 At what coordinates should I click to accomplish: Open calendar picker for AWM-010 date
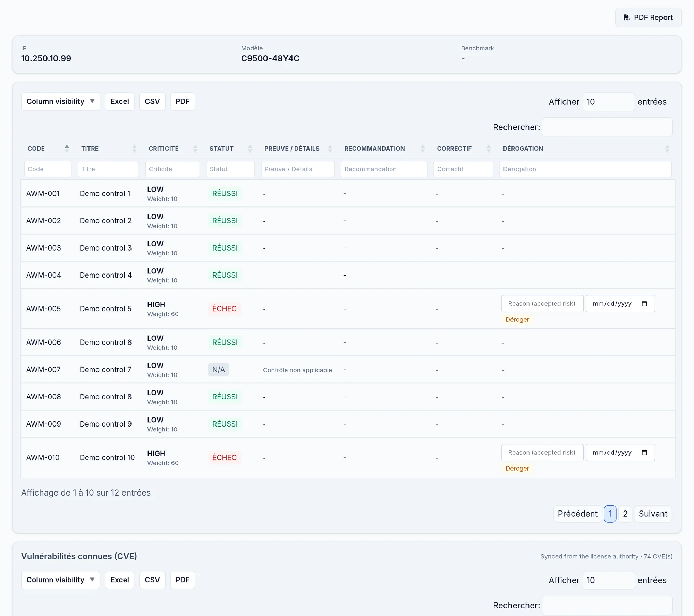pyautogui.click(x=644, y=453)
